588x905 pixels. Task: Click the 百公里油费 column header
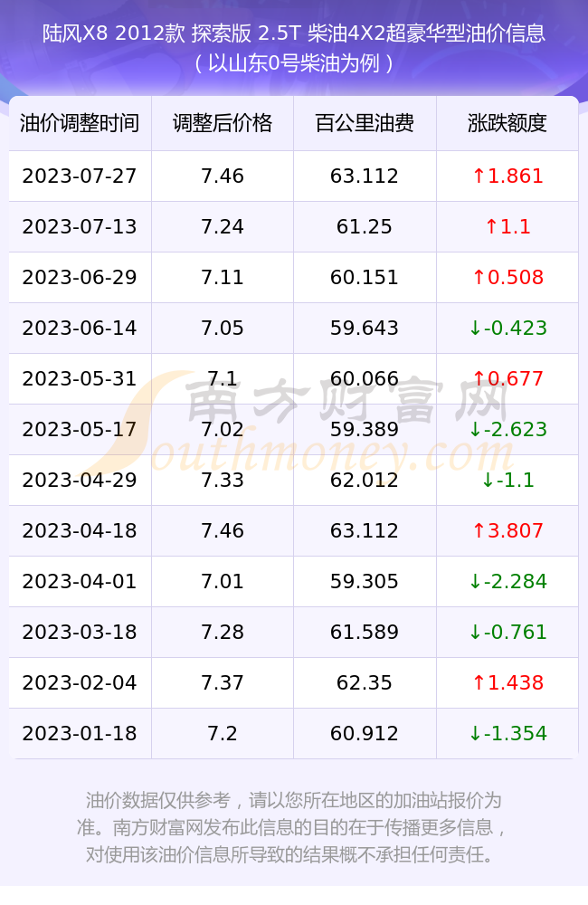click(365, 123)
